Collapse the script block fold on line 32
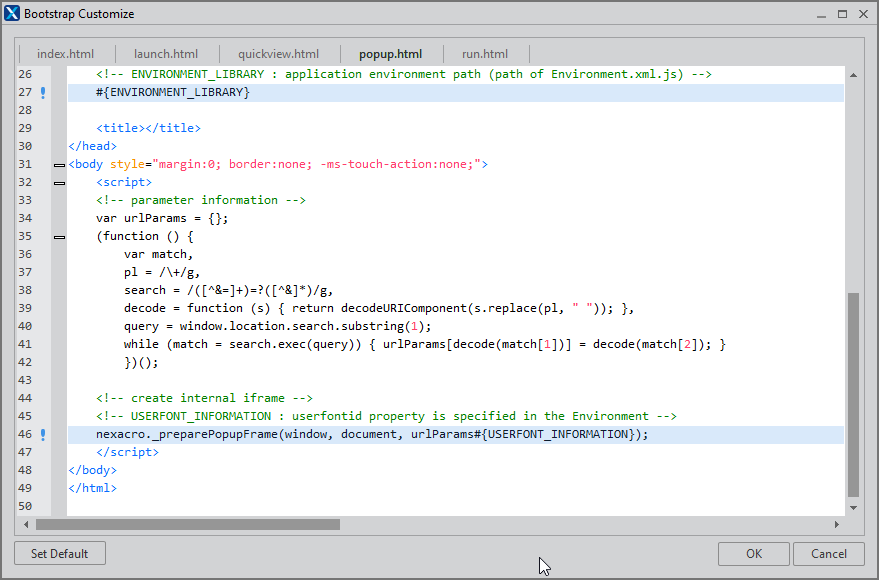This screenshot has width=879, height=580. (x=59, y=183)
